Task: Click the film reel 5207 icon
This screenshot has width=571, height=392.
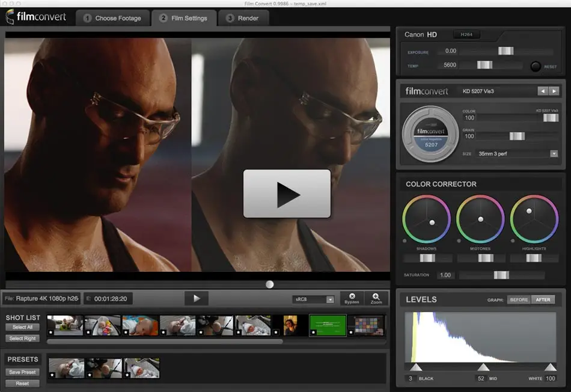Action: (x=431, y=134)
